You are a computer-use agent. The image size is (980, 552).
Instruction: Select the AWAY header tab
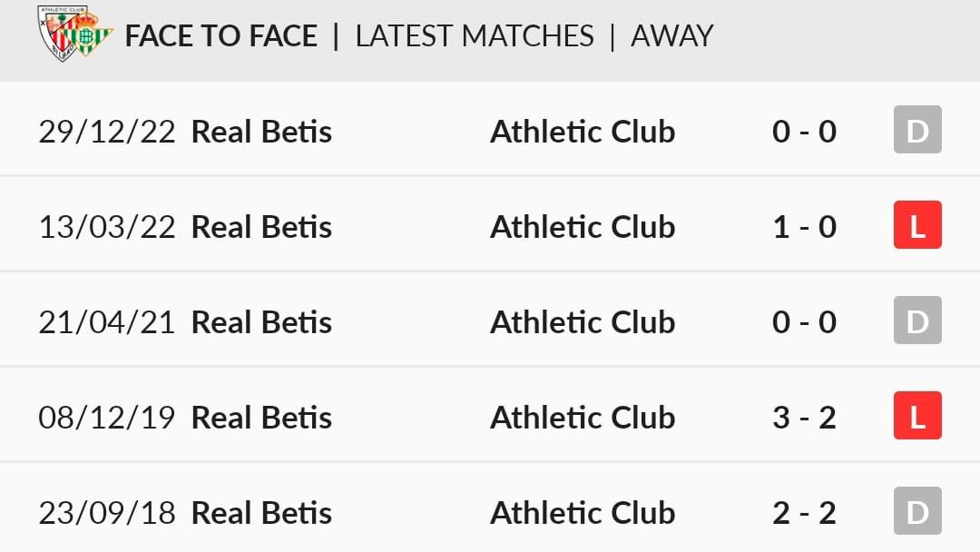(x=671, y=35)
